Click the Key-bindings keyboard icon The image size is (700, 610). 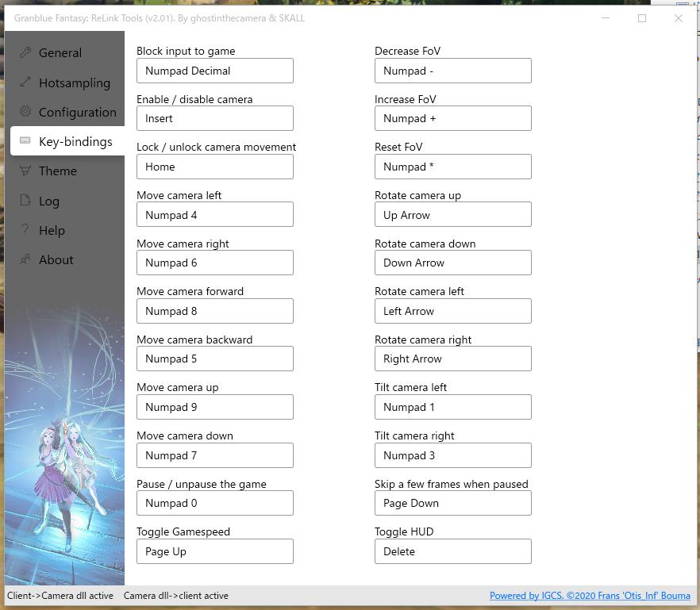[x=25, y=141]
